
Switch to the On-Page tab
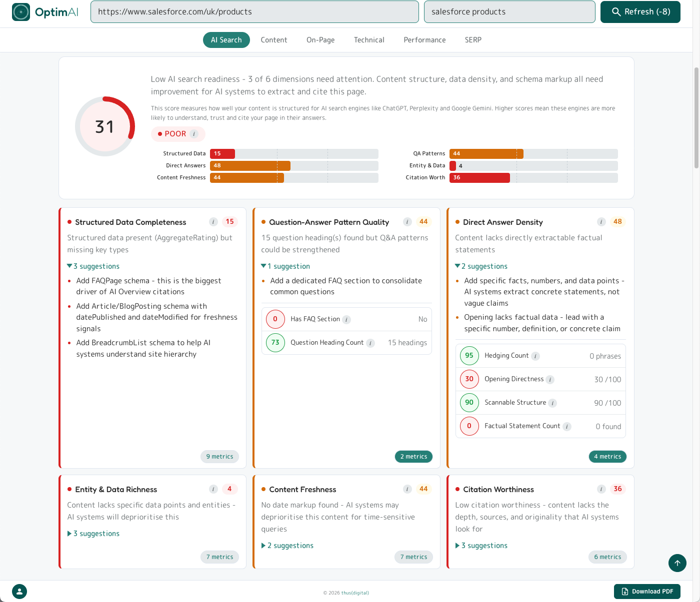click(x=320, y=40)
